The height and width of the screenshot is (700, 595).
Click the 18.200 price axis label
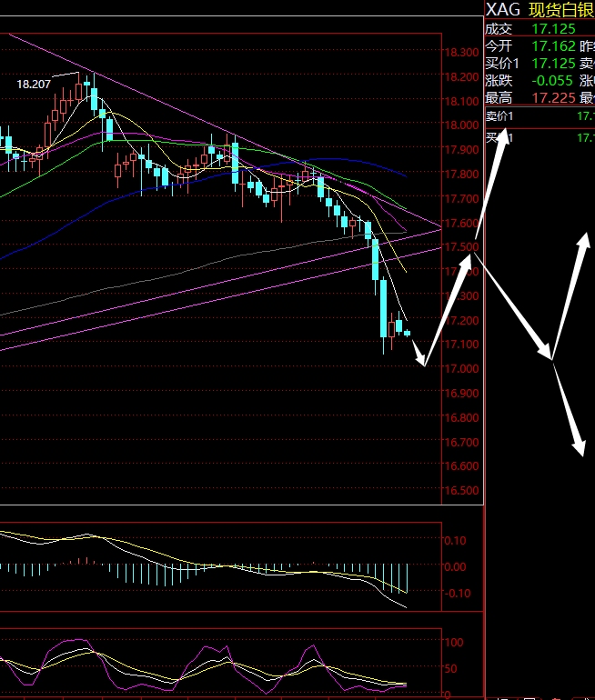pos(462,76)
